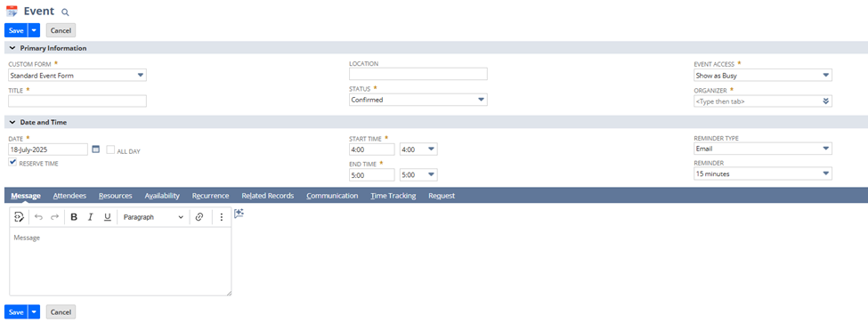Viewport: 868px width, 331px height.
Task: Click the top Cancel button
Action: 61,30
